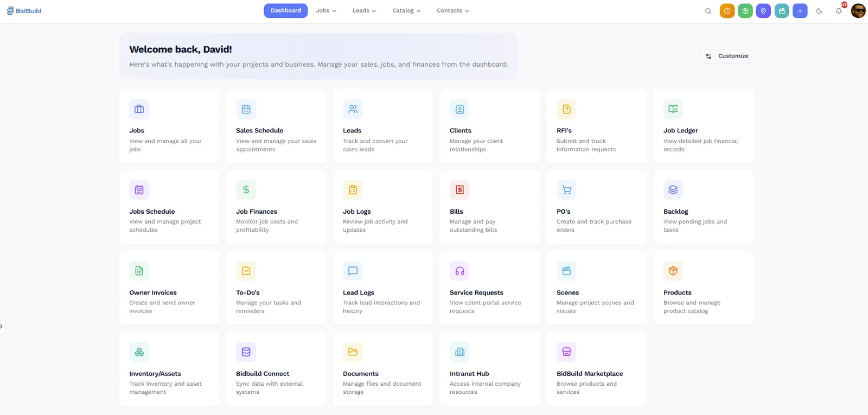Screen dimensions: 868x415
Task: Open the Service Requests card title
Action: pos(476,293)
